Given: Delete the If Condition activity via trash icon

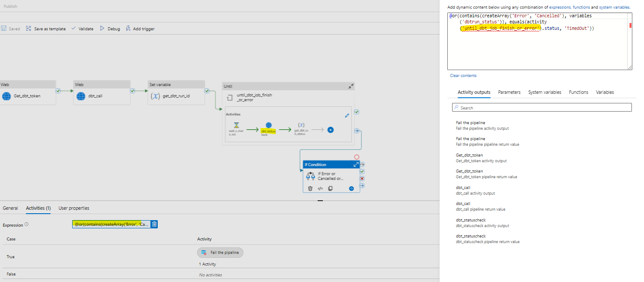Looking at the screenshot, I should [310, 188].
